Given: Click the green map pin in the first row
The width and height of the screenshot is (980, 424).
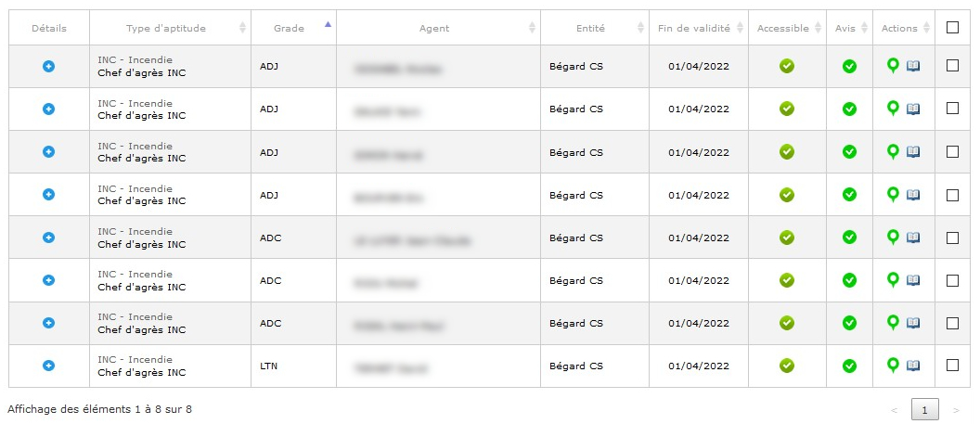Looking at the screenshot, I should (893, 66).
